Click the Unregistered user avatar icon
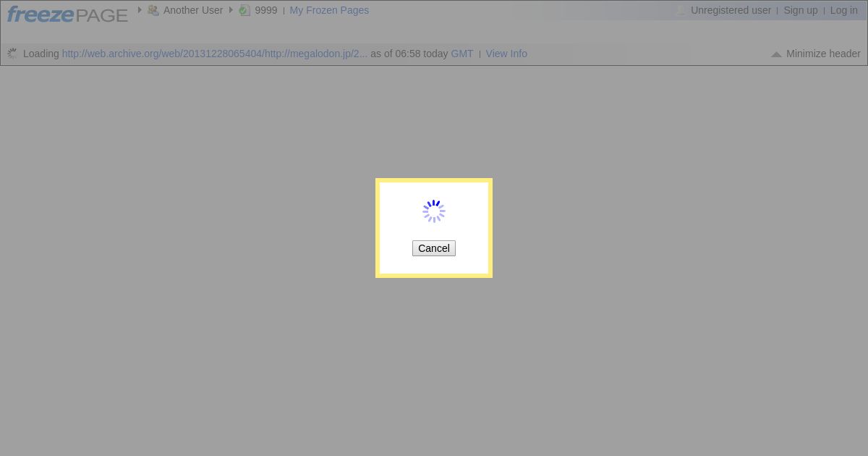This screenshot has height=456, width=868. (x=681, y=10)
